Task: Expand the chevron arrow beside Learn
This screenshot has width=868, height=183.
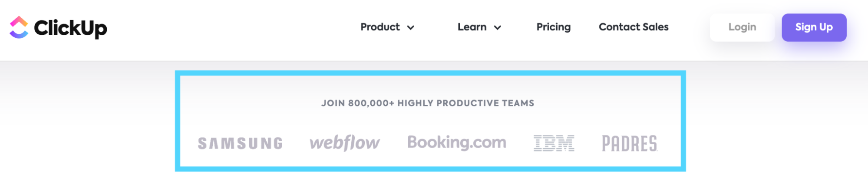Action: (498, 28)
